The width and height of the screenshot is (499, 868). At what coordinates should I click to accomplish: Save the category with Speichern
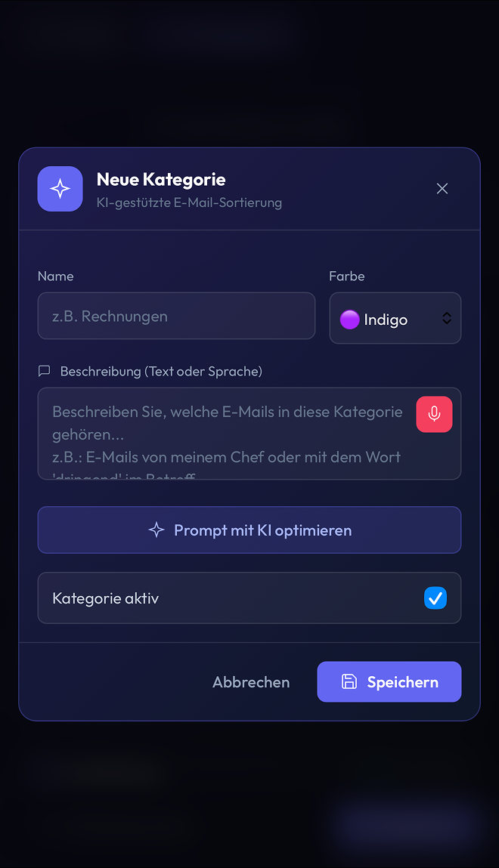389,682
